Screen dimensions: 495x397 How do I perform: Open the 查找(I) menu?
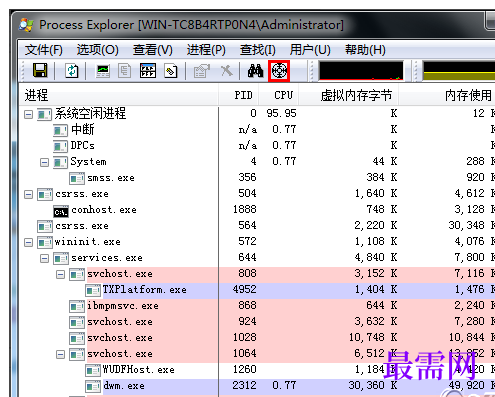pos(258,50)
